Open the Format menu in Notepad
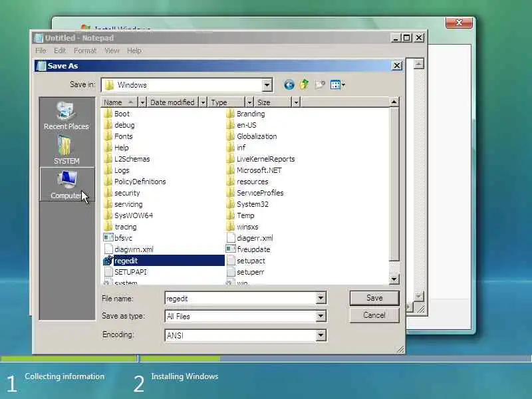Image resolution: width=532 pixels, height=399 pixels. point(85,51)
